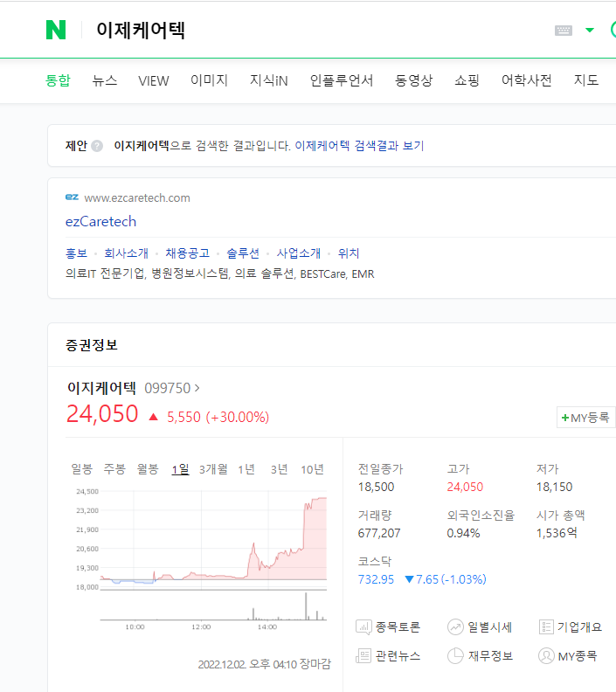Click the search box containing 이제케어텍

(309, 31)
